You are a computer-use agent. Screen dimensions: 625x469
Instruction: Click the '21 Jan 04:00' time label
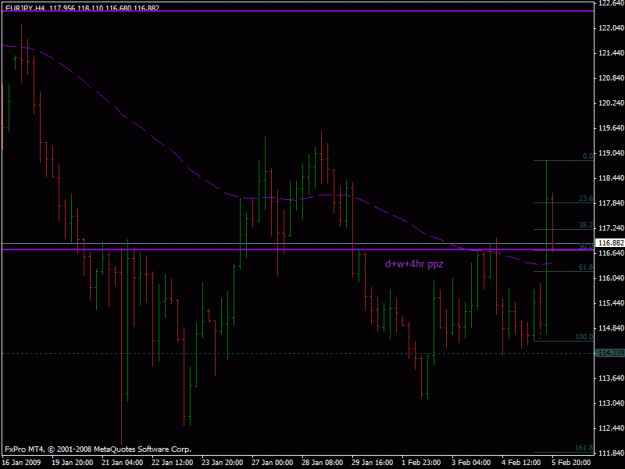click(122, 462)
